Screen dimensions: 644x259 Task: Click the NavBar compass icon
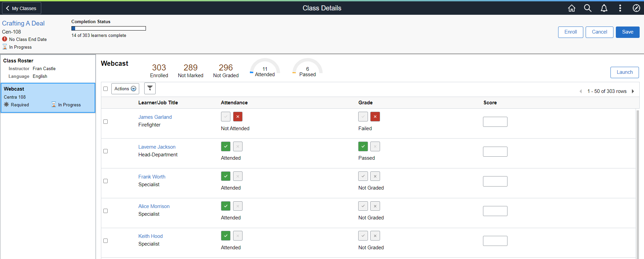point(636,8)
